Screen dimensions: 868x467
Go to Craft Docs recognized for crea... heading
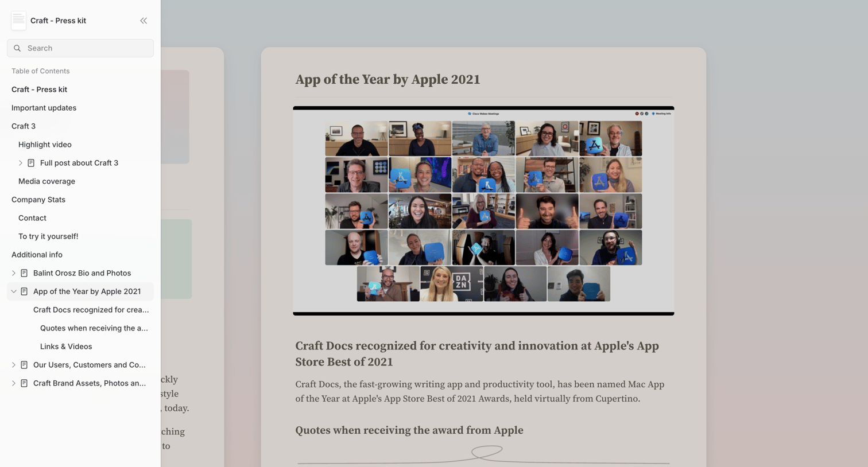coord(91,310)
